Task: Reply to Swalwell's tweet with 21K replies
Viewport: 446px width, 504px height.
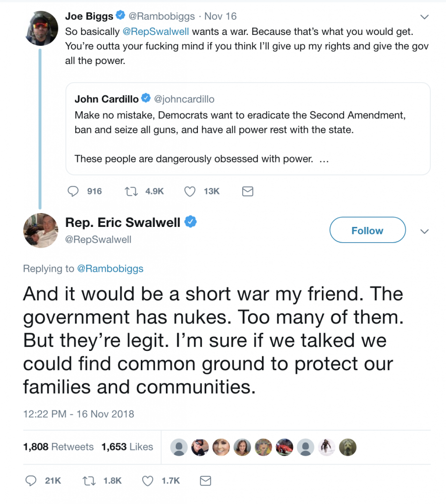Action: coord(31,481)
